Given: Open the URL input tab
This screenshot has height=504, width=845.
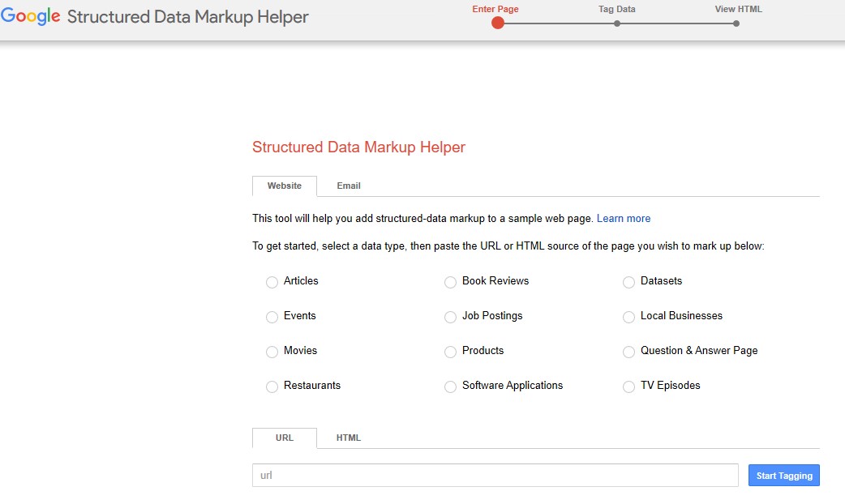Looking at the screenshot, I should [x=285, y=438].
